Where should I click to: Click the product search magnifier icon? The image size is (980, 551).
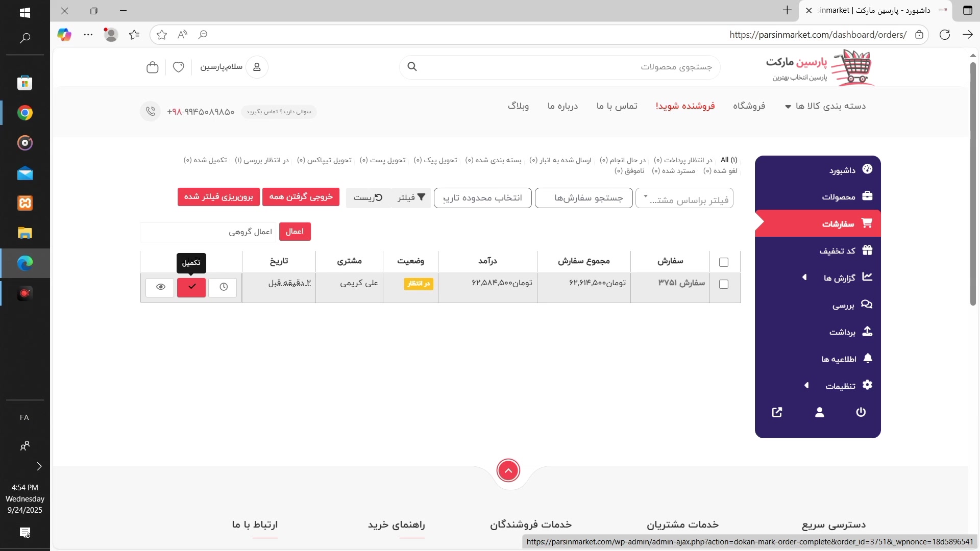412,67
